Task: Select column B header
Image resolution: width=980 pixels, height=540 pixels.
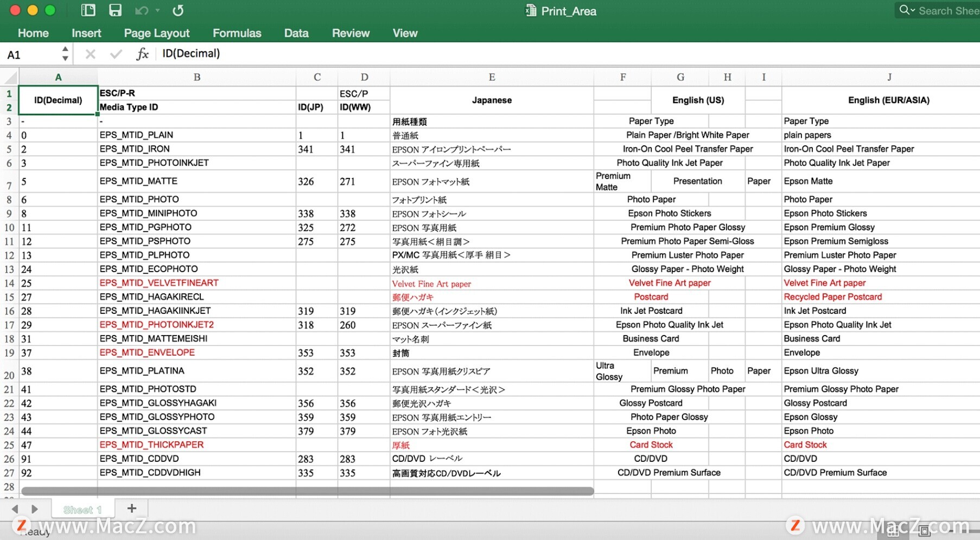Action: point(197,77)
